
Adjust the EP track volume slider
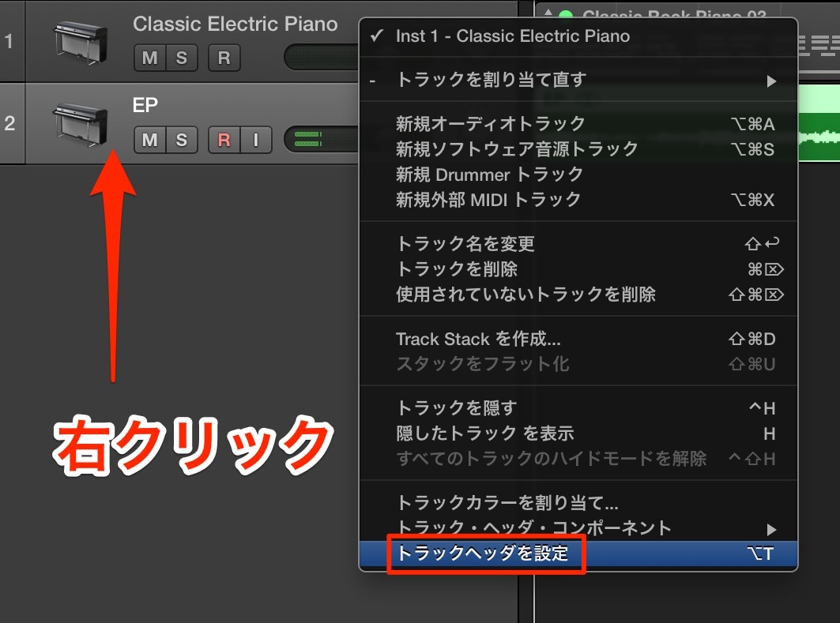[322, 140]
